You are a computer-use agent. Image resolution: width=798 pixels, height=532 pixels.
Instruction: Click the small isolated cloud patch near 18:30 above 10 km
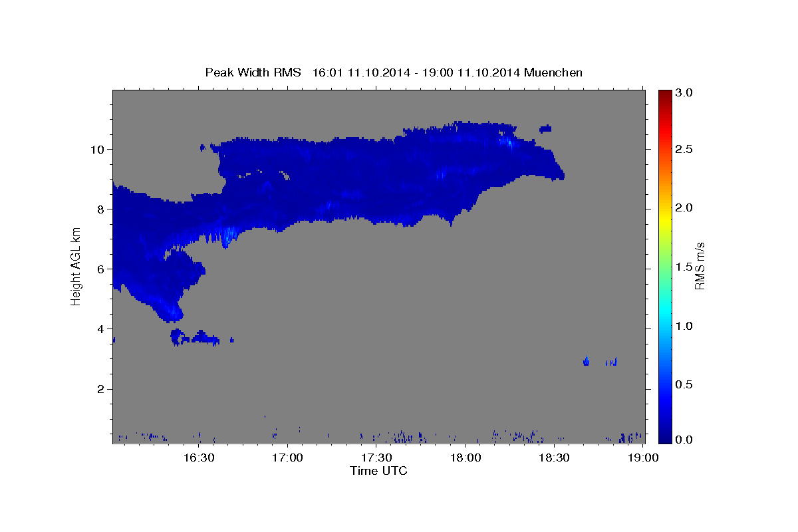pos(545,128)
